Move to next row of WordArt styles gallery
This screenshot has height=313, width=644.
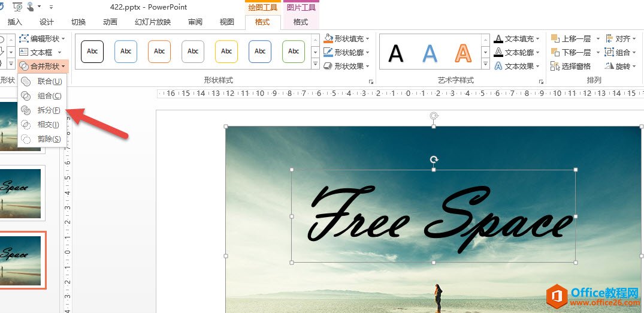485,52
